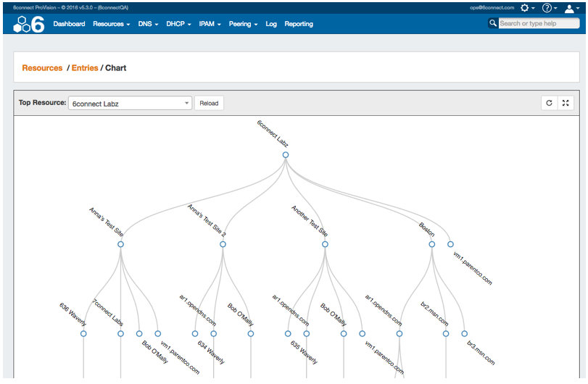This screenshot has width=588, height=384.
Task: Open the user account menu
Action: (571, 8)
